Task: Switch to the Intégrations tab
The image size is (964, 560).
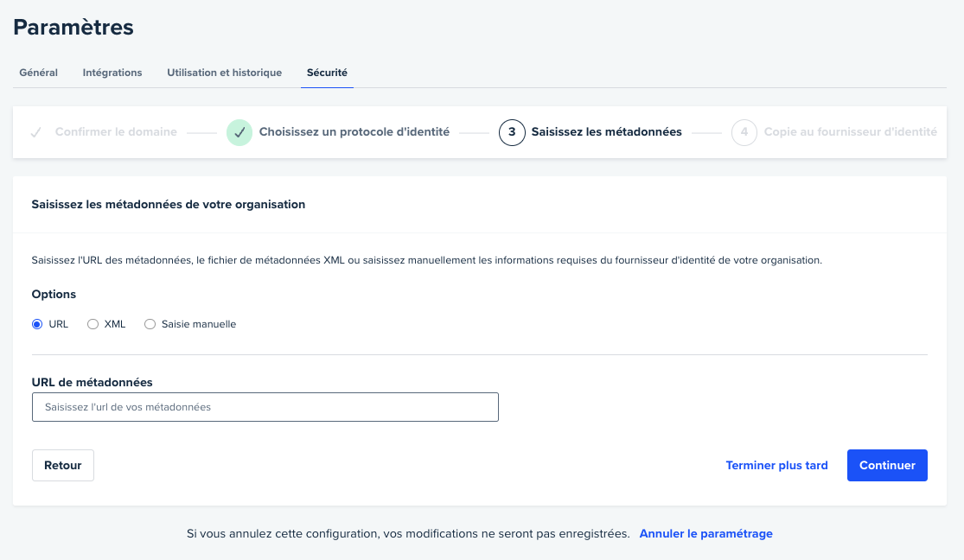Action: [x=112, y=73]
